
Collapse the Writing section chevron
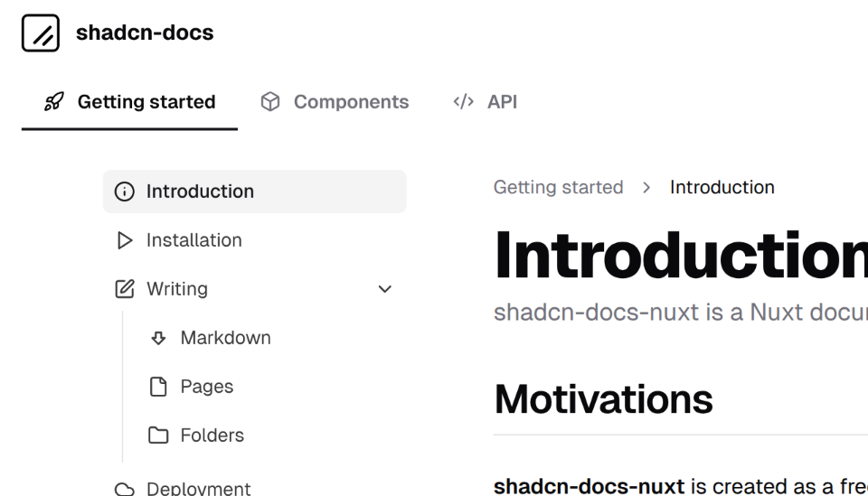tap(385, 289)
